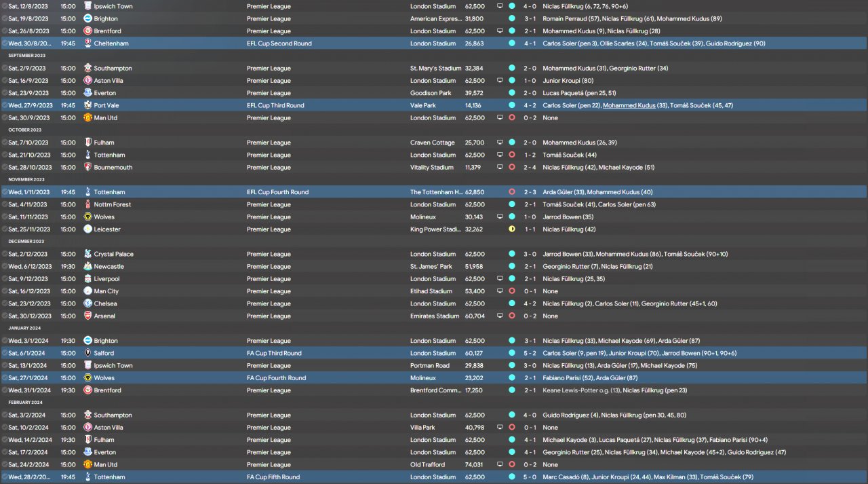Viewport: 868px width, 484px height.
Task: Open Tottenham team link on 21/10/2023
Action: point(110,155)
